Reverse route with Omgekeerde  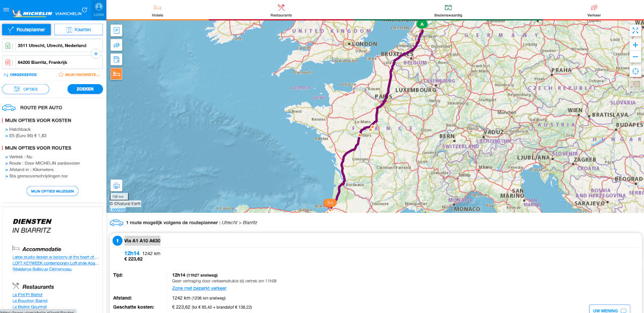(x=20, y=74)
